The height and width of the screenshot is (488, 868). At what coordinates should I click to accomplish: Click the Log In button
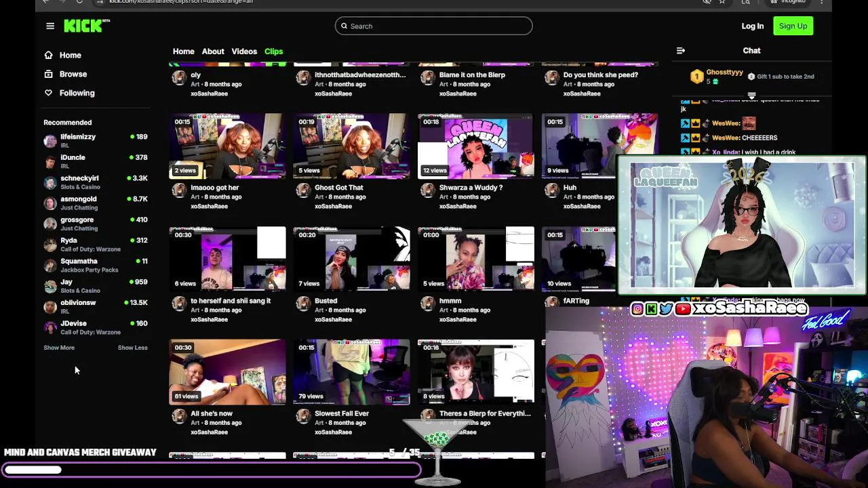[752, 26]
